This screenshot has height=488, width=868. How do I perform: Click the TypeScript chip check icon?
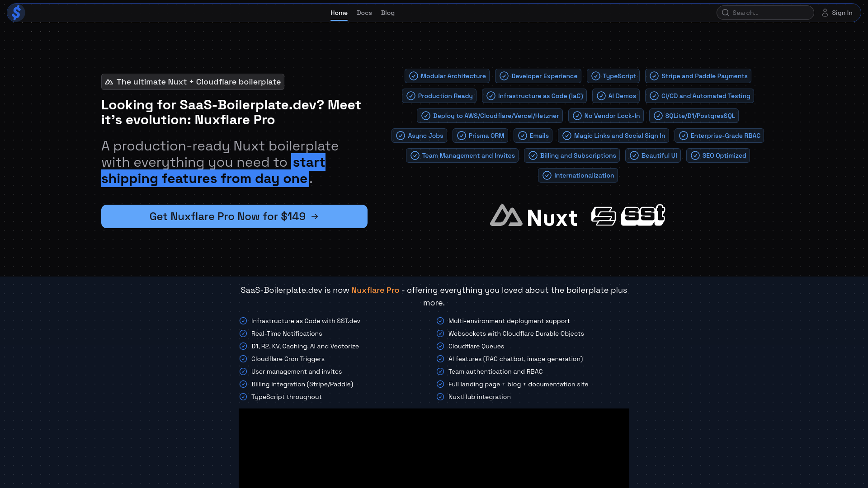click(596, 76)
